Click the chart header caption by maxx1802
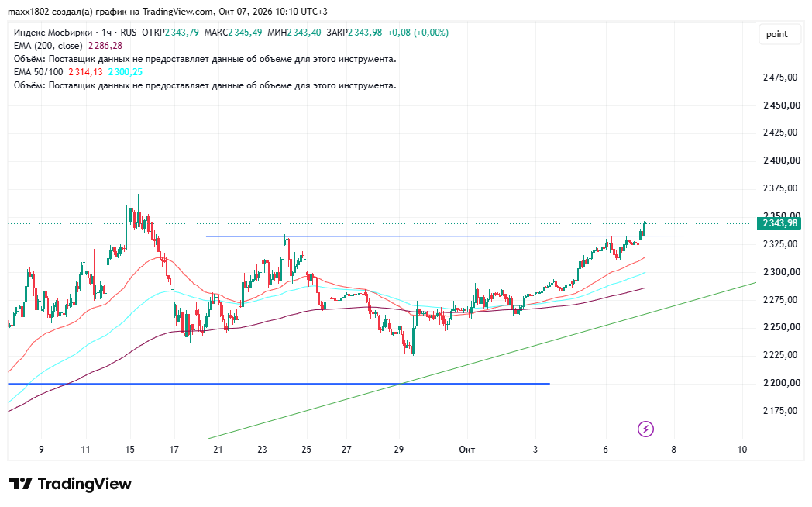The height and width of the screenshot is (507, 812). 168,12
